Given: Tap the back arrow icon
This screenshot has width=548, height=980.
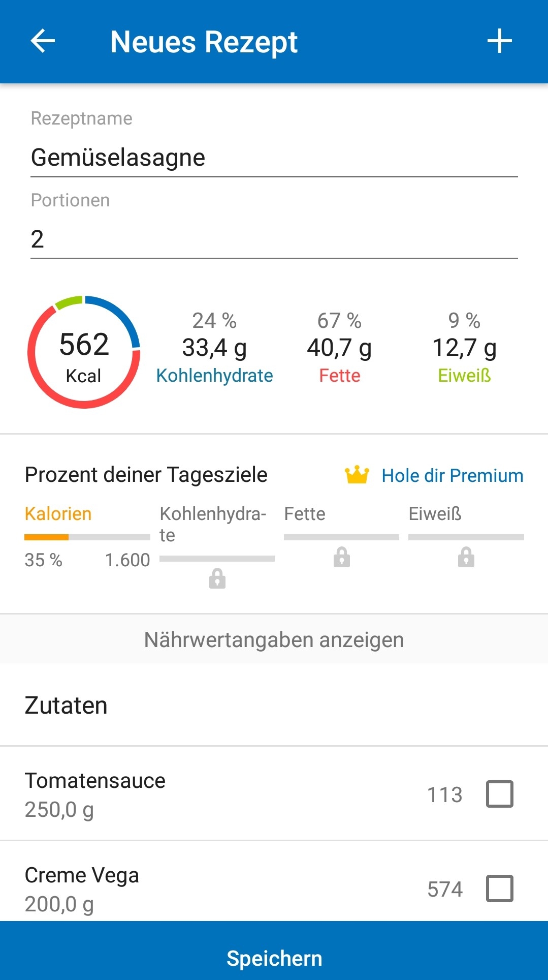Looking at the screenshot, I should [43, 41].
